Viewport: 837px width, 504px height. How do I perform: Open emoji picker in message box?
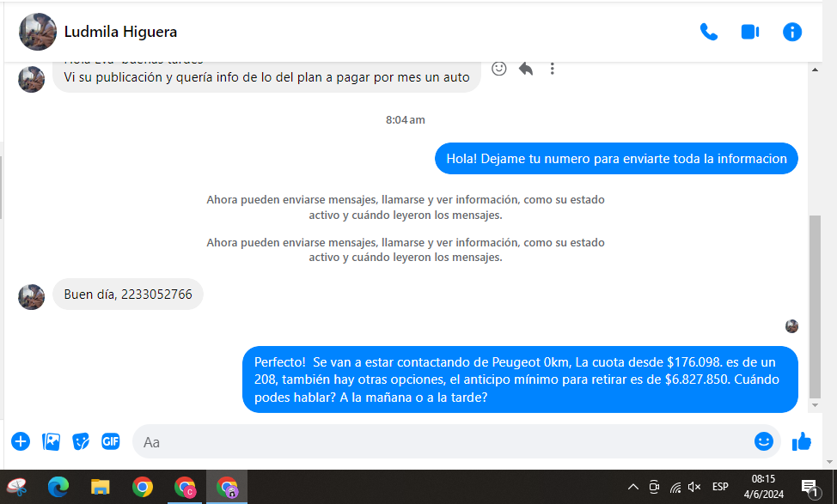[763, 441]
